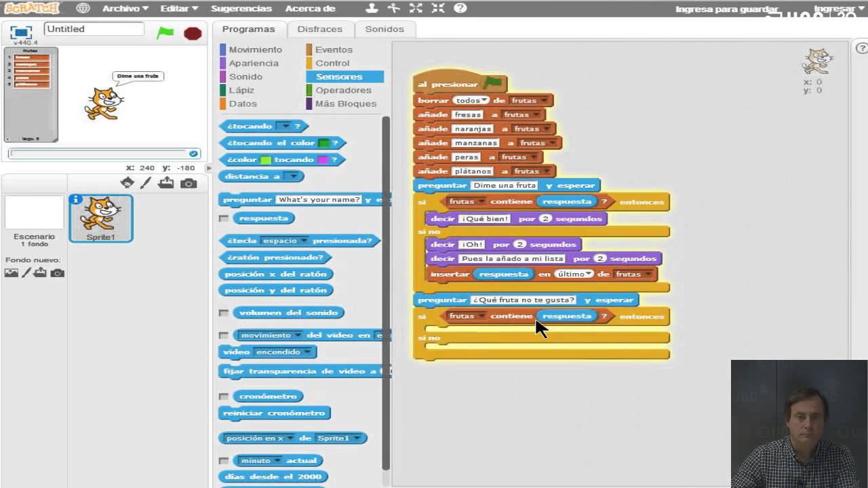Pick lime color in ¿color tocando? block

coord(266,160)
